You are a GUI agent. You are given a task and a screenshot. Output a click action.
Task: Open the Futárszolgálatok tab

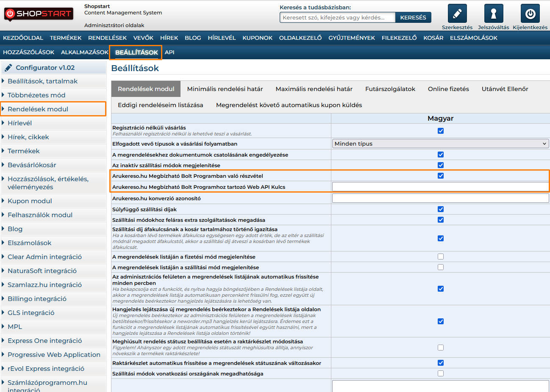pos(390,89)
